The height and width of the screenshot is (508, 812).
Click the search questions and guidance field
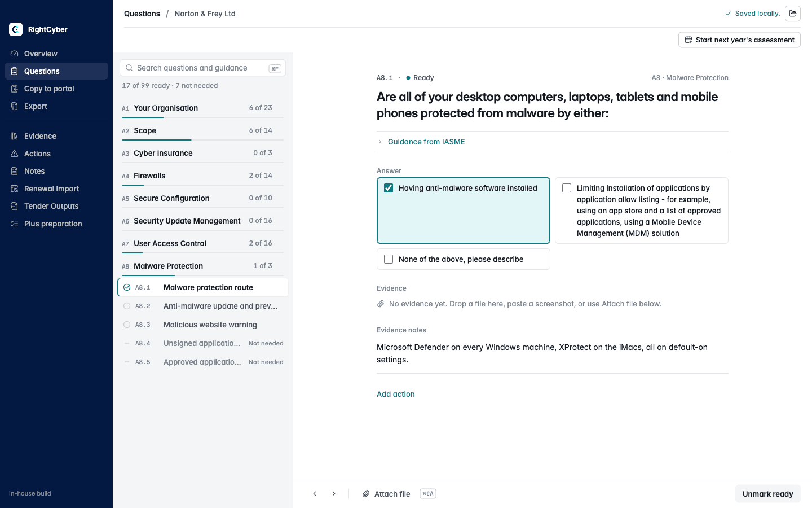click(x=202, y=68)
